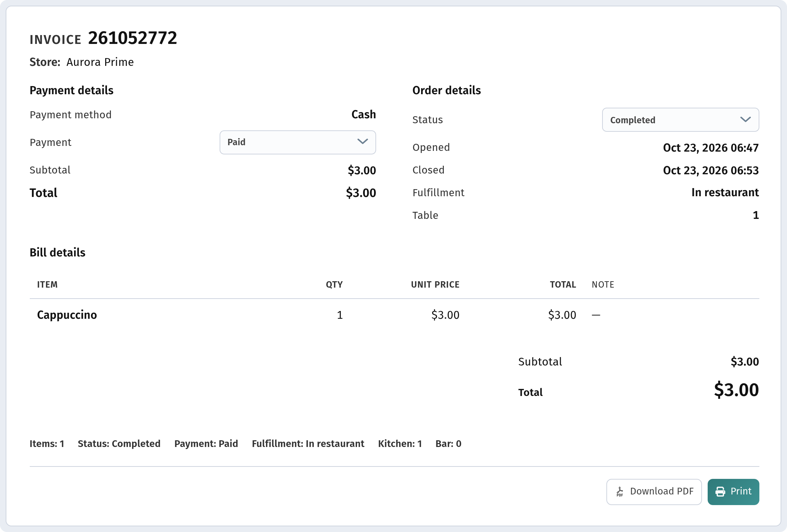
Task: Click the QTY column header
Action: coord(334,284)
